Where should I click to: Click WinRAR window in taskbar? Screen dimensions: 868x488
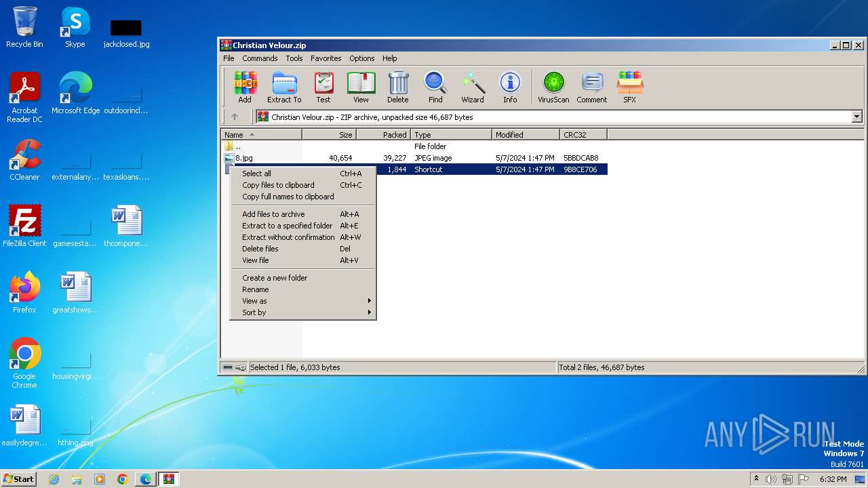(168, 479)
